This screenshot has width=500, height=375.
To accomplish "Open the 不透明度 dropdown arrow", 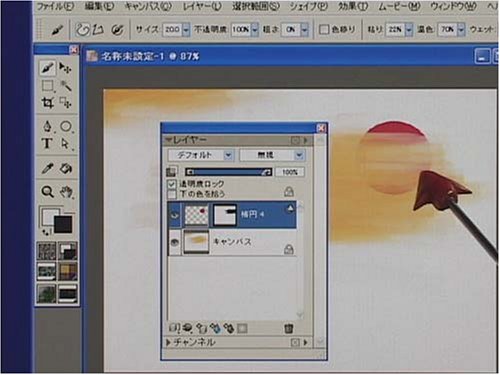I will (255, 30).
